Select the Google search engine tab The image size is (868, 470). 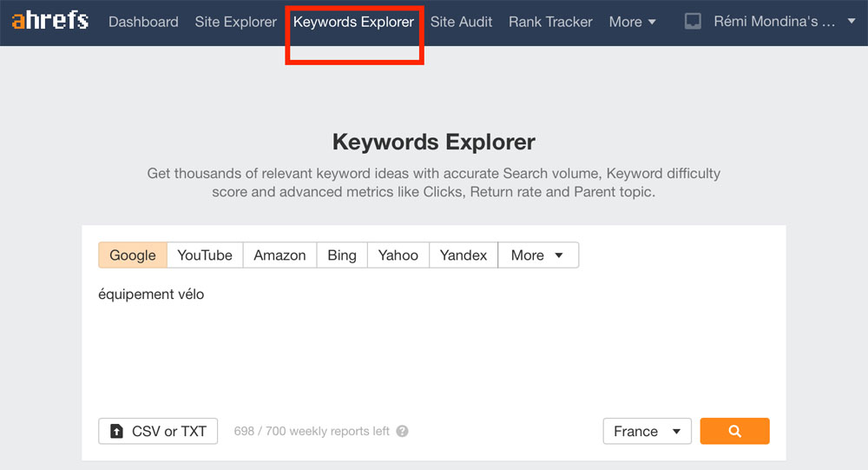133,255
